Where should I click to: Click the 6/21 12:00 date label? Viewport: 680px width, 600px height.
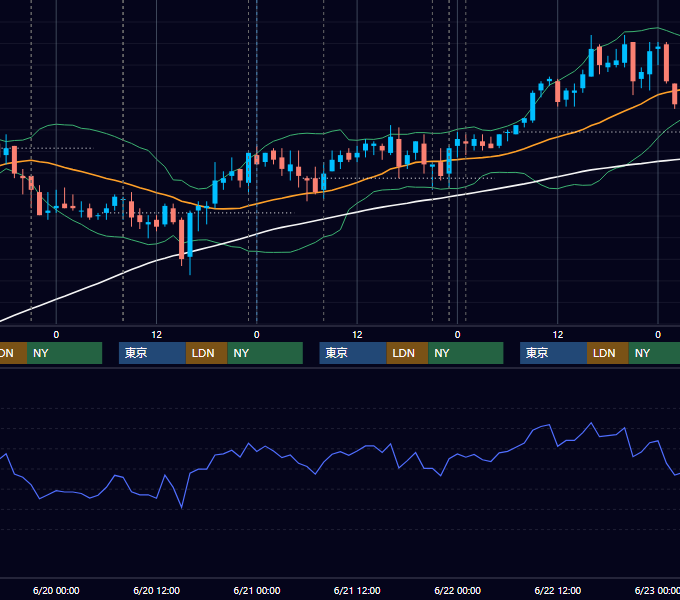click(x=357, y=590)
